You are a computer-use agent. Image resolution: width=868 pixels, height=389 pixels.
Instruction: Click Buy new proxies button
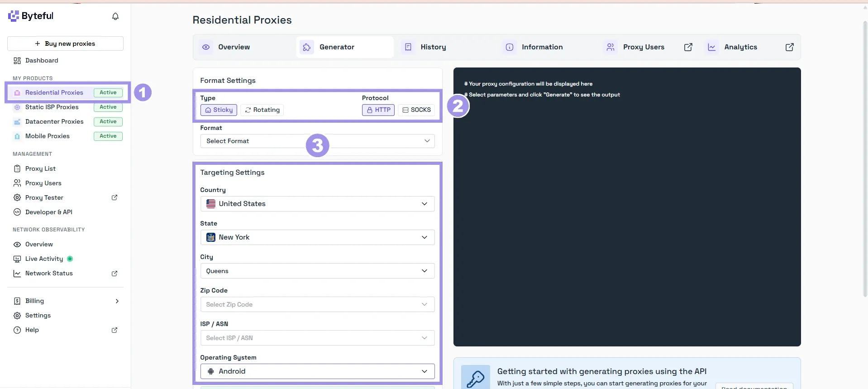coord(65,43)
